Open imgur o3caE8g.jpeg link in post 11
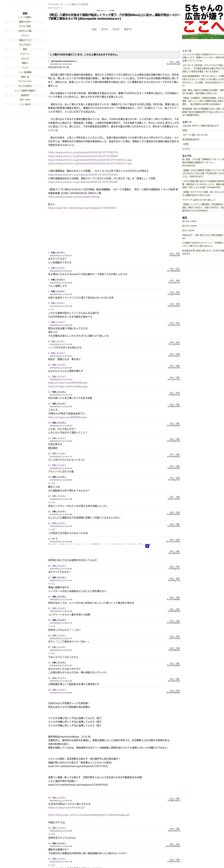This screenshot has height=868, width=224. [67, 387]
